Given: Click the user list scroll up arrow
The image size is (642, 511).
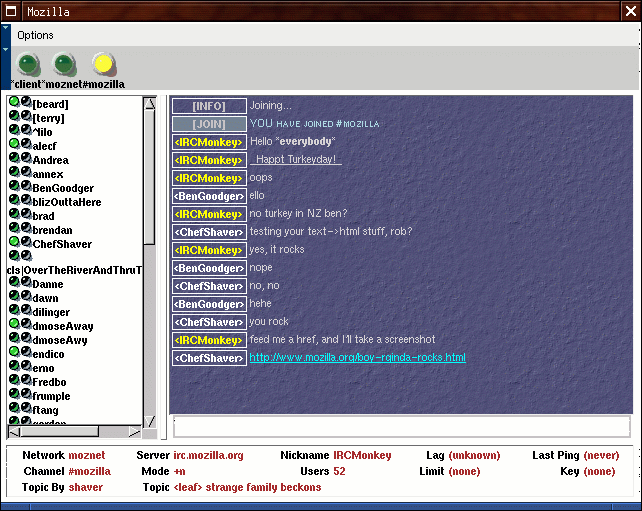Looking at the screenshot, I should pos(150,103).
